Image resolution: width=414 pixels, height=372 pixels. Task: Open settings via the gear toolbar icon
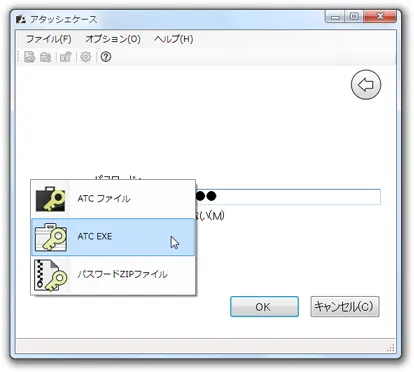pos(86,57)
